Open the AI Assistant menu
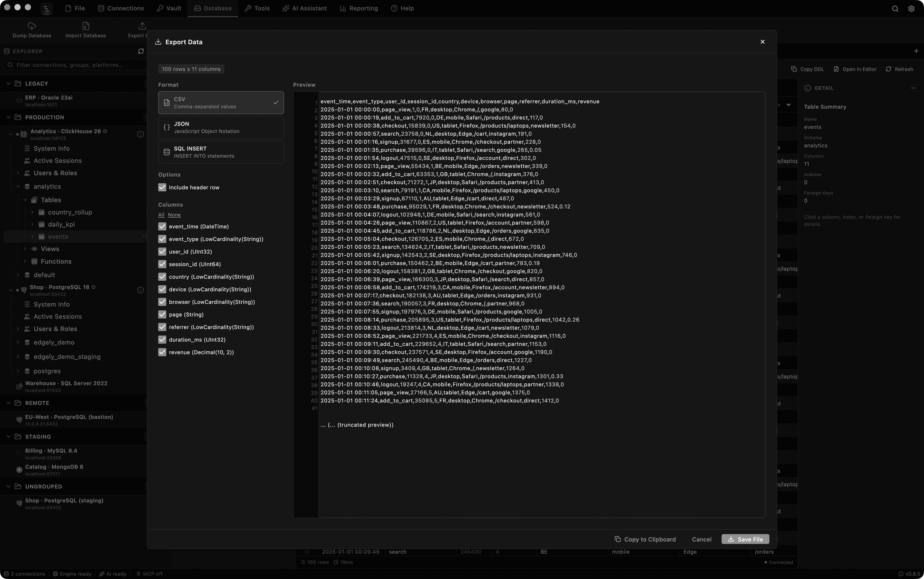The width and height of the screenshot is (924, 579). tap(304, 9)
